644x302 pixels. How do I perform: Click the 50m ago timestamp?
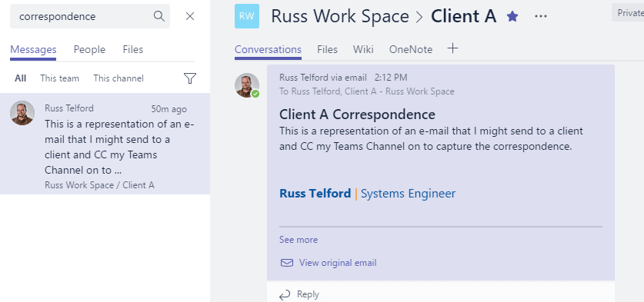pyautogui.click(x=169, y=109)
